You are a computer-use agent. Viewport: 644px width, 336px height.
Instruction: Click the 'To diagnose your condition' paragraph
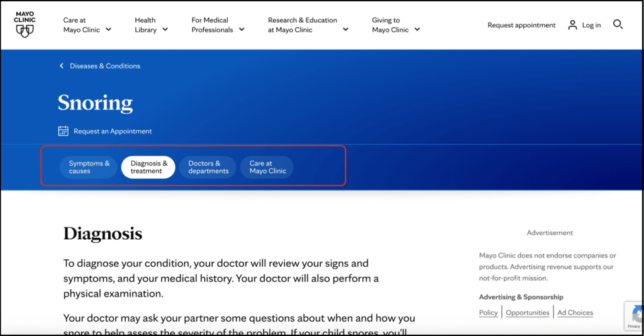point(222,279)
